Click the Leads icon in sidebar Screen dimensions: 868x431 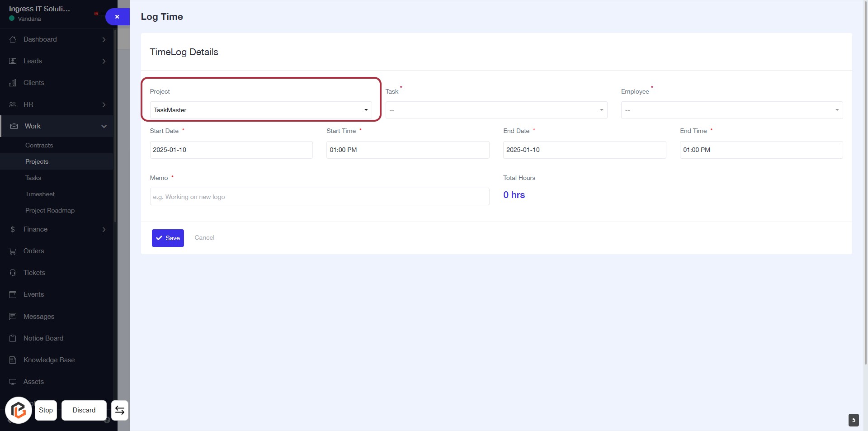click(x=13, y=61)
